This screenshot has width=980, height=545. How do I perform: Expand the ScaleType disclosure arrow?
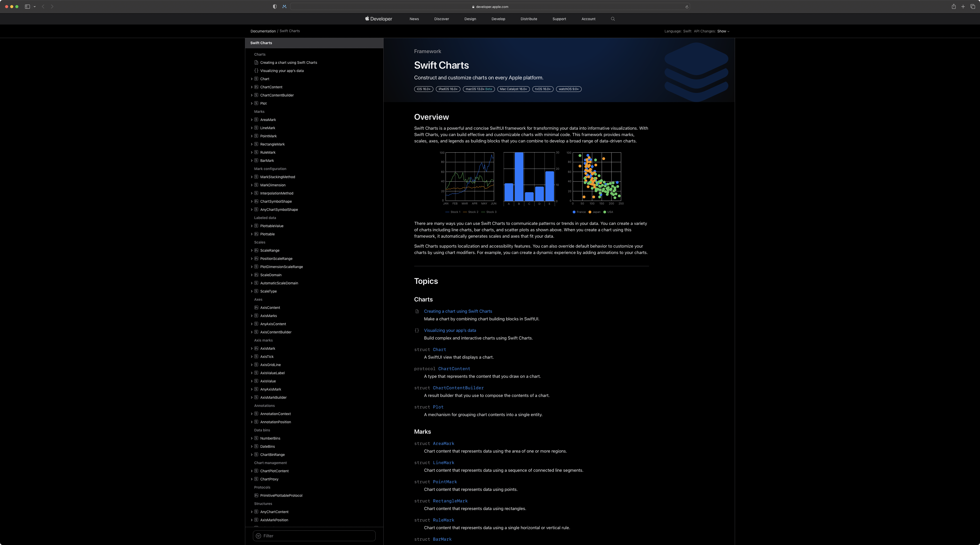pos(251,291)
